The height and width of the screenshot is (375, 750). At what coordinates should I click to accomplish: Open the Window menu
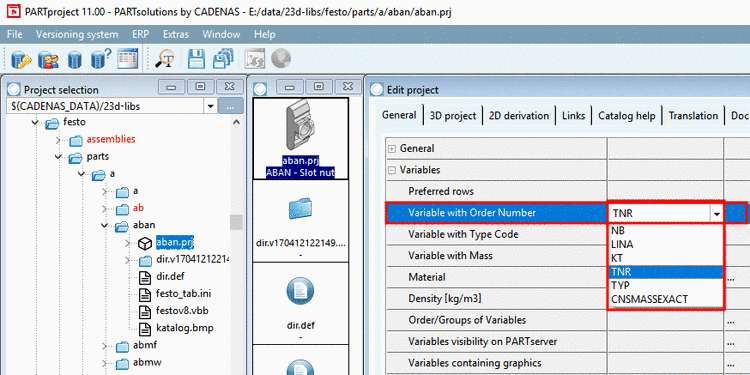point(221,34)
